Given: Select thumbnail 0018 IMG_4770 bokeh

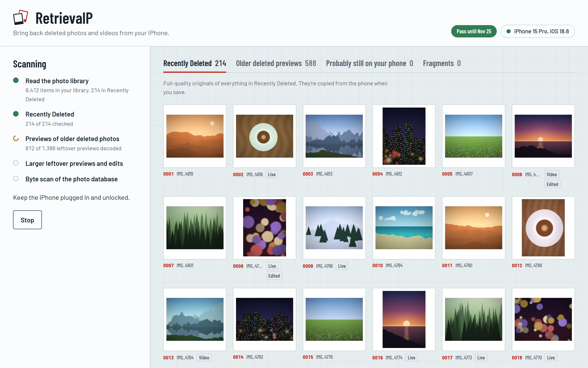Looking at the screenshot, I should (x=543, y=319).
